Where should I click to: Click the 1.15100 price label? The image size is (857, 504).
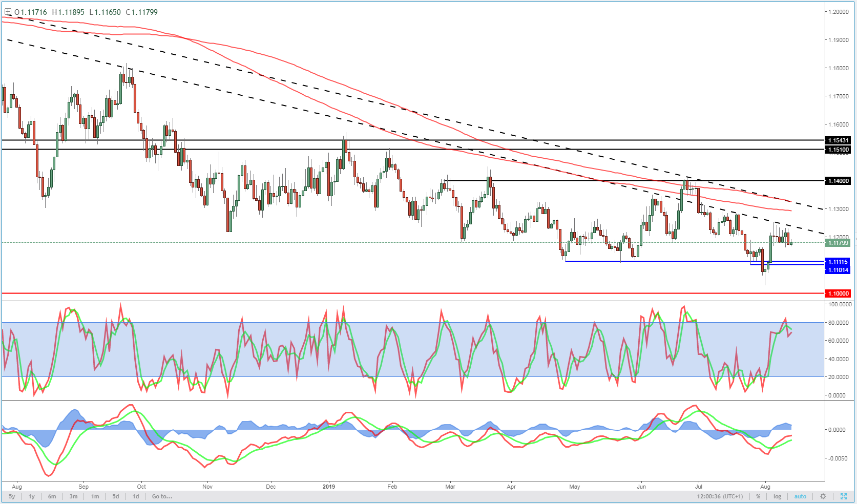tap(838, 150)
